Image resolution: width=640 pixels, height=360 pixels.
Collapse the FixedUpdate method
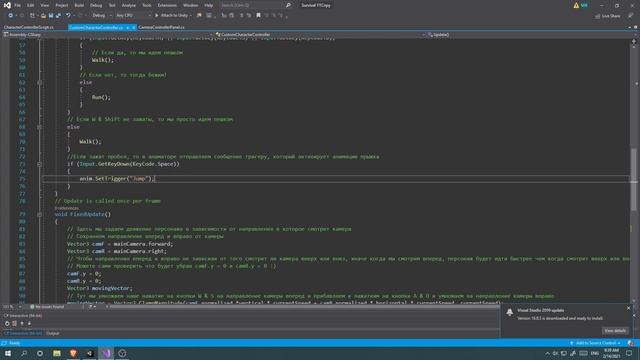(40, 214)
